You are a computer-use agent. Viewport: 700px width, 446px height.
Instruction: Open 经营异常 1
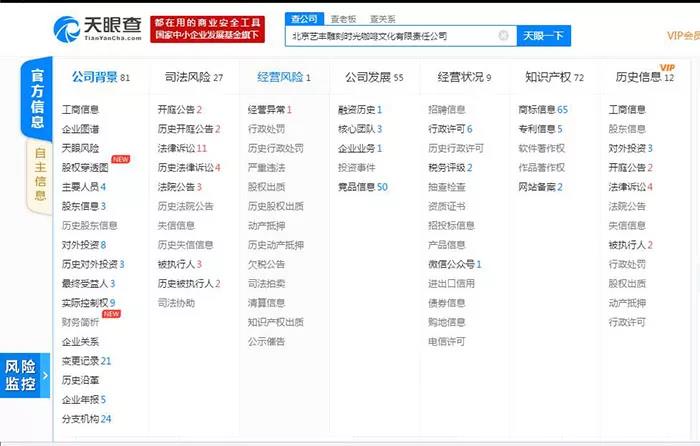click(x=270, y=109)
